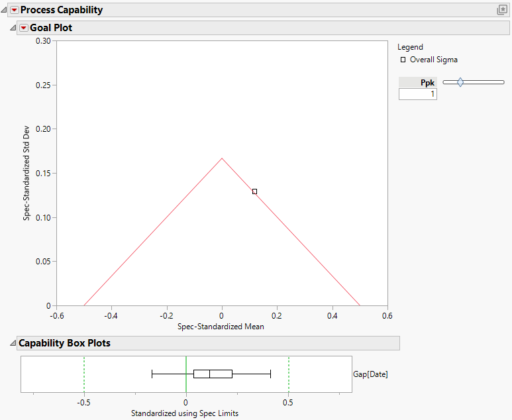Collapse the Process Capability outline section
The width and height of the screenshot is (512, 420).
point(3,10)
